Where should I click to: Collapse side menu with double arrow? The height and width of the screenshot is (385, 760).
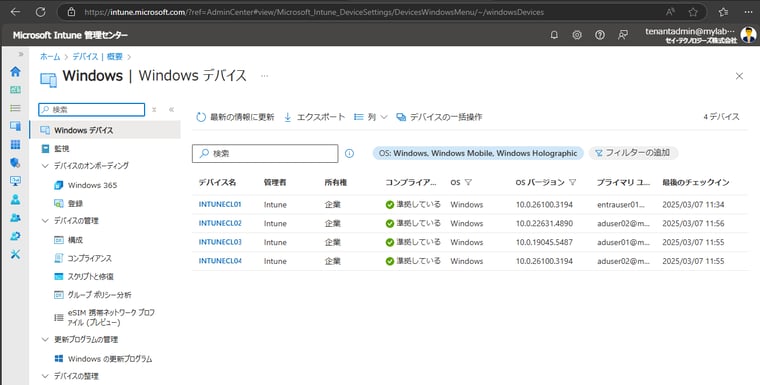[x=171, y=110]
